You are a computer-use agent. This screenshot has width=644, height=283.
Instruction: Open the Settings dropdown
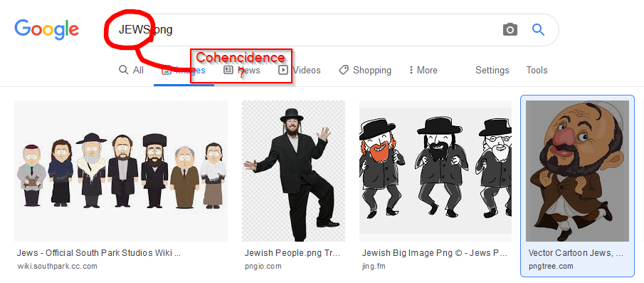pos(492,71)
